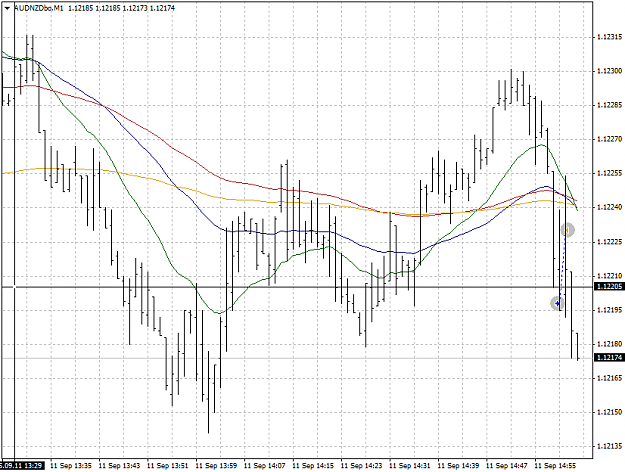Image resolution: width=625 pixels, height=472 pixels.
Task: Click price scale value 1.12225
Action: pyautogui.click(x=609, y=242)
